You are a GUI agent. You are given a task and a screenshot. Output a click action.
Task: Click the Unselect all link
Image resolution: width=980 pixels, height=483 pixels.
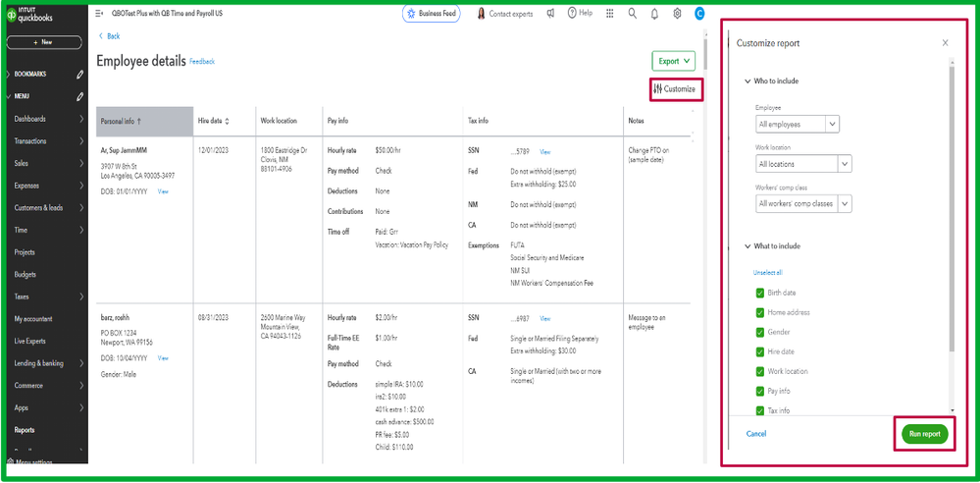[x=767, y=272]
